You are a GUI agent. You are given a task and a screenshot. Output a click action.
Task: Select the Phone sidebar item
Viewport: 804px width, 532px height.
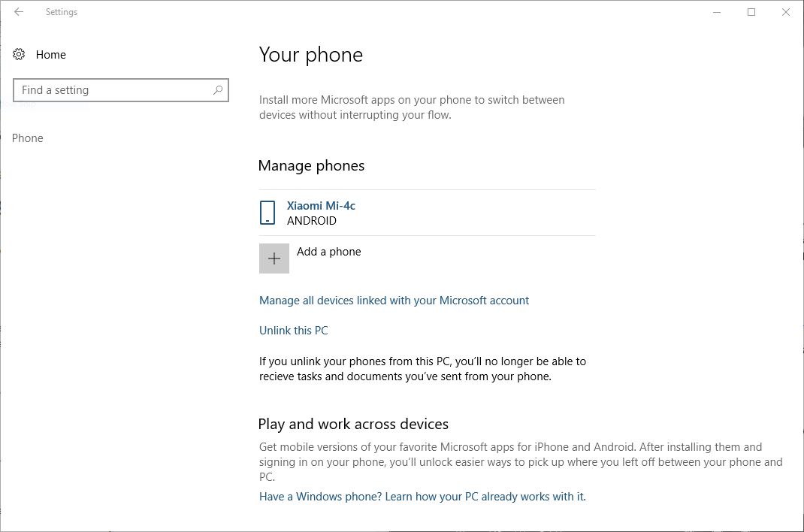(x=28, y=138)
